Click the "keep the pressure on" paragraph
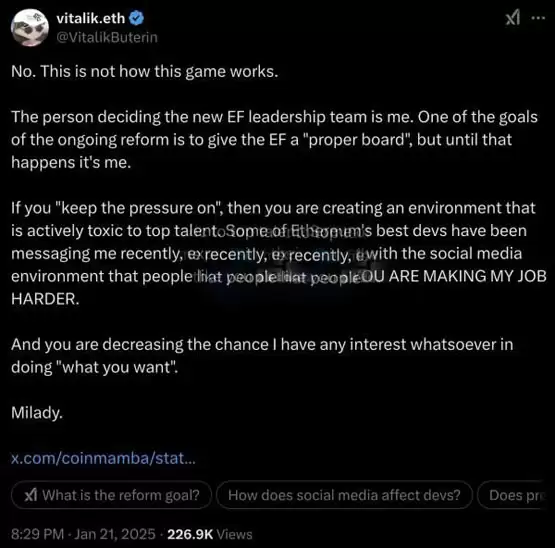This screenshot has width=555, height=548. pyautogui.click(x=279, y=253)
